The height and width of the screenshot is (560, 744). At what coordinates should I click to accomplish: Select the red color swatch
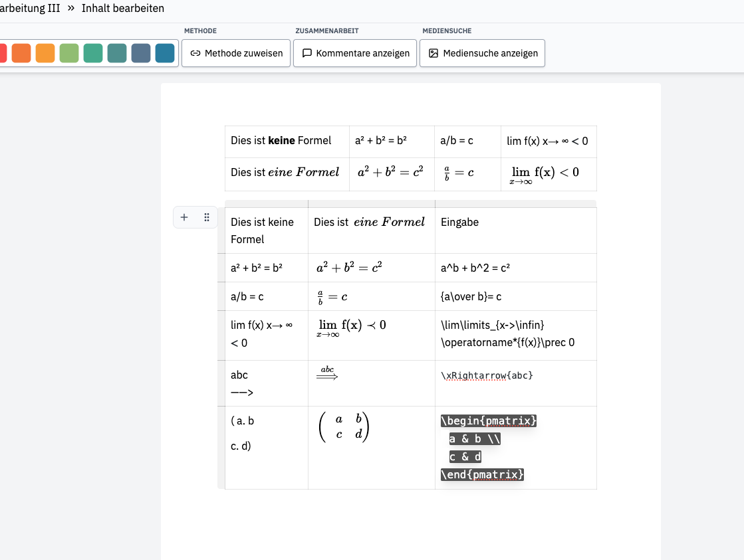[1, 52]
